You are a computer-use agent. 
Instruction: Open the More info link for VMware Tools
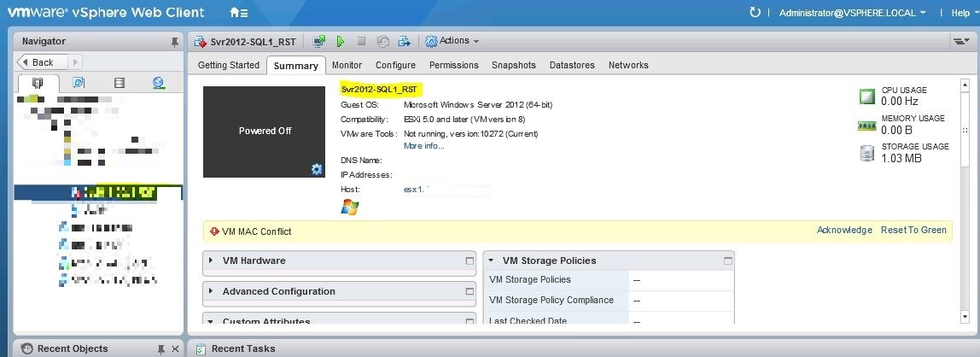pos(423,146)
